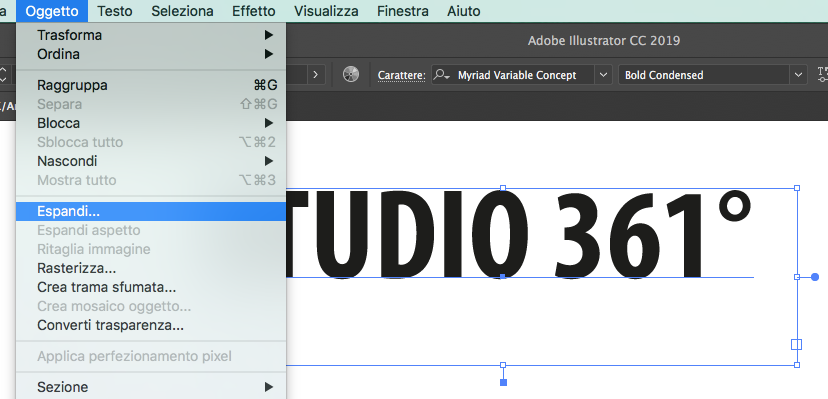The image size is (828, 399).
Task: Expand the Ordina submenu
Action: point(152,54)
